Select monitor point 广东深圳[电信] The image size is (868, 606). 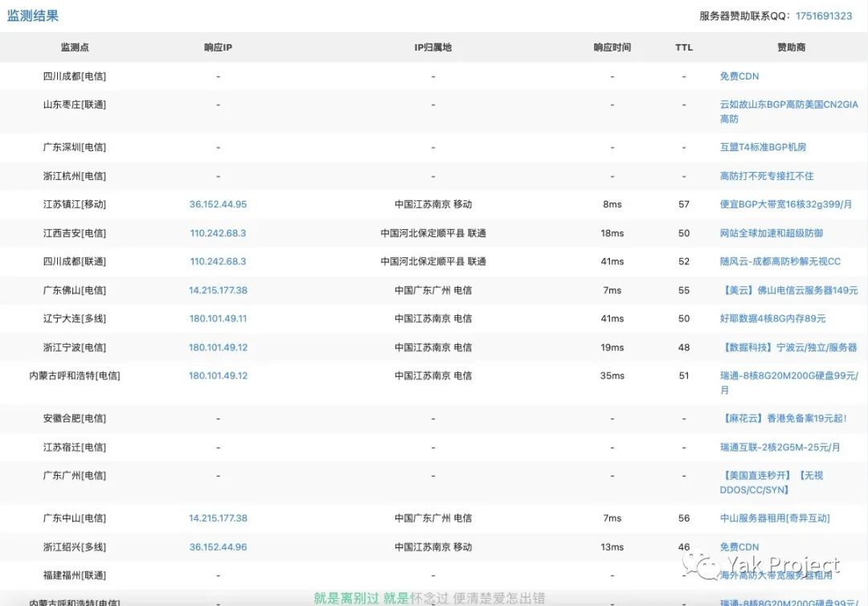coord(75,147)
